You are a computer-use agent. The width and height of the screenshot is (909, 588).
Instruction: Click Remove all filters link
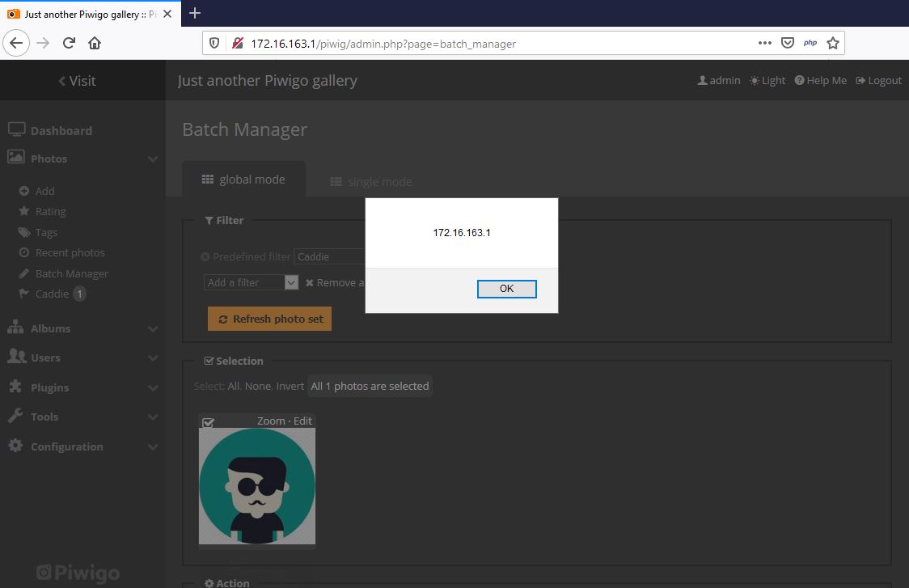click(335, 282)
